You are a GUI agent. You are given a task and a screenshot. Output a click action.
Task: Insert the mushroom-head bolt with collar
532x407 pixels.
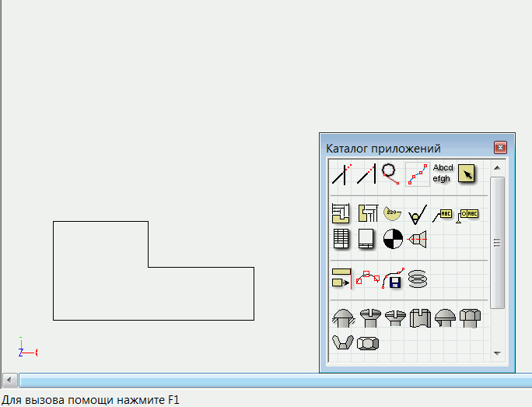coord(445,318)
